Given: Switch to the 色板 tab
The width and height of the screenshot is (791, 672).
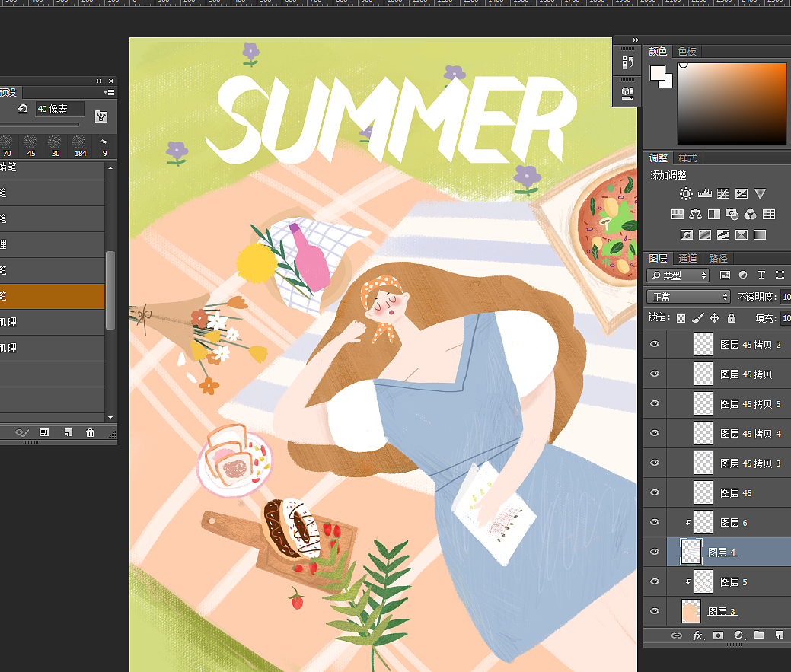Looking at the screenshot, I should [687, 52].
